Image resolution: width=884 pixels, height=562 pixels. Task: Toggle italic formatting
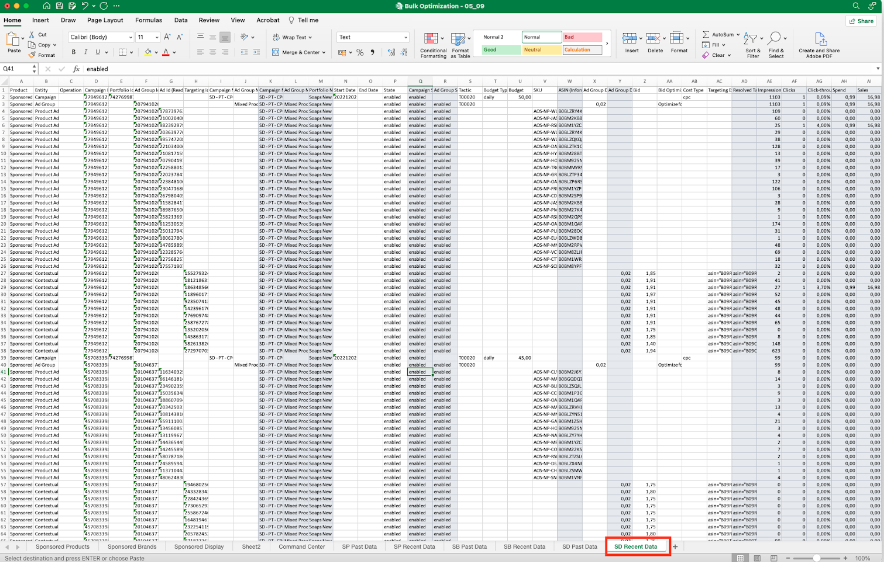(87, 52)
